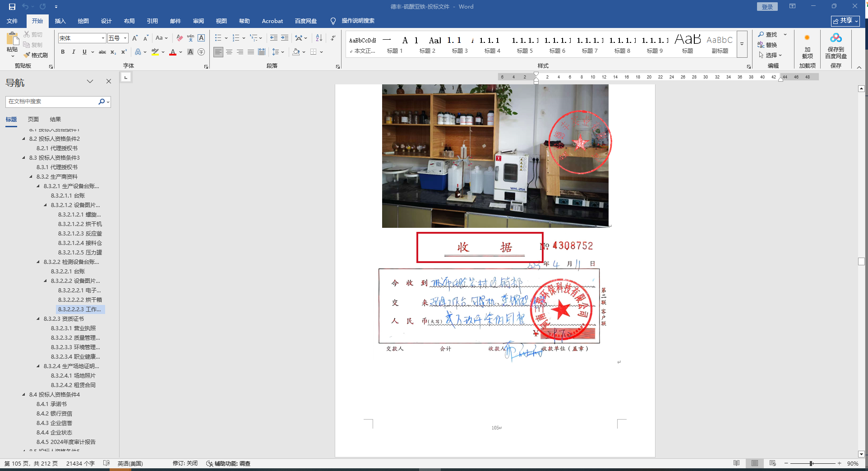The image size is (868, 471).
Task: Click the 登录 sign-in button
Action: coord(767,7)
